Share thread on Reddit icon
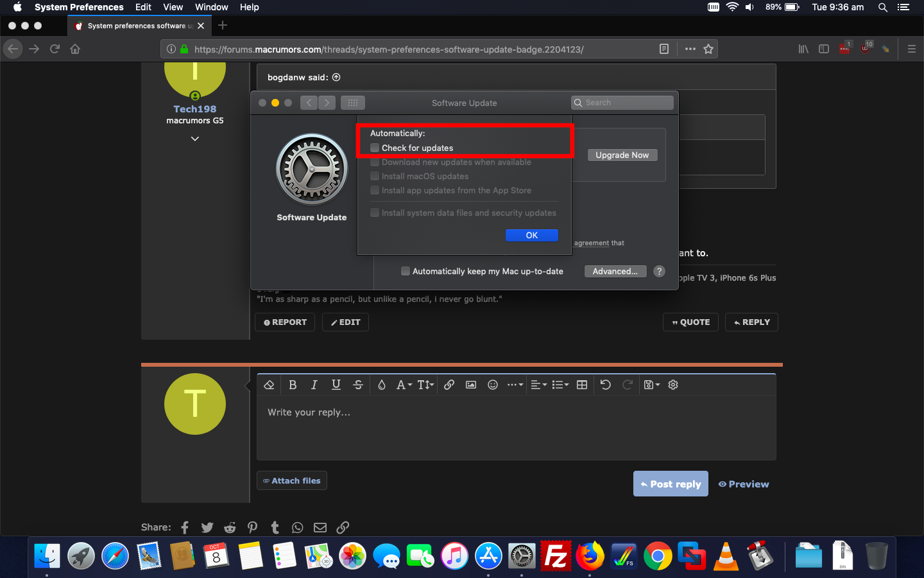924x578 pixels. pos(230,527)
